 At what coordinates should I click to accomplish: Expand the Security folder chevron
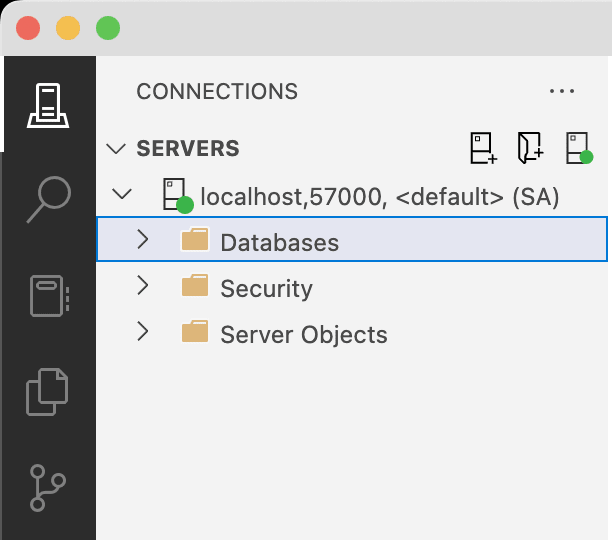[x=143, y=285]
